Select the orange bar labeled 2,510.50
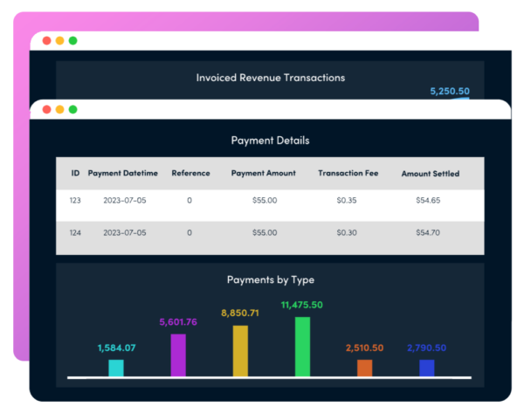 (x=364, y=368)
